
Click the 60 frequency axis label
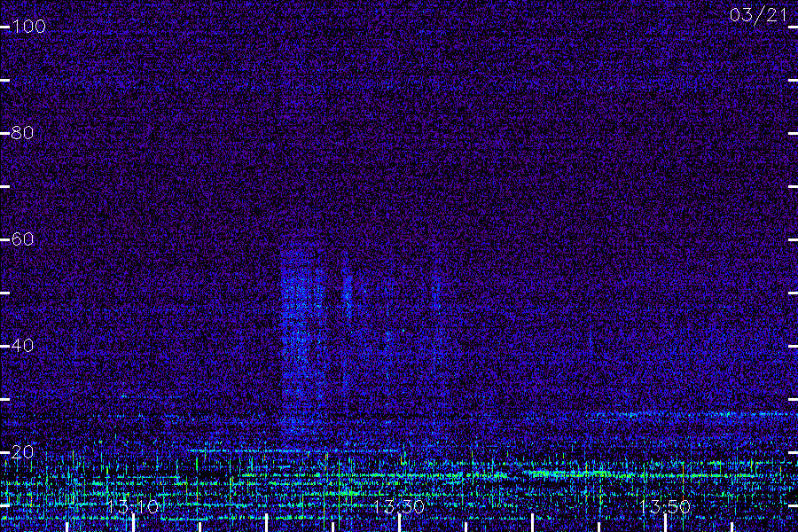click(x=22, y=239)
